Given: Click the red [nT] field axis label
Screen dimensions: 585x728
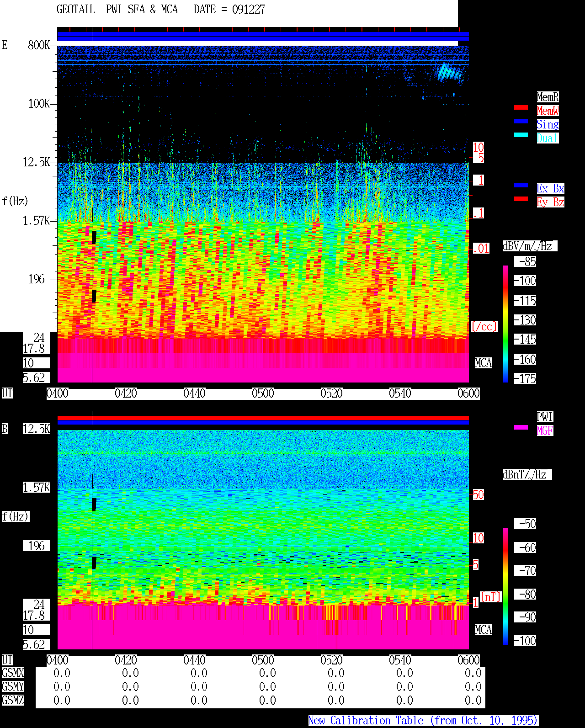Looking at the screenshot, I should click(491, 597).
